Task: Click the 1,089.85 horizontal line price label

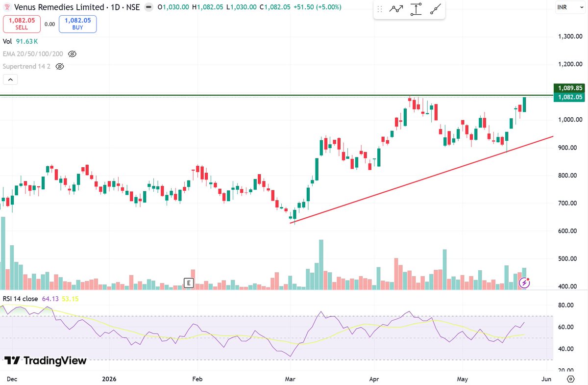Action: 569,88
